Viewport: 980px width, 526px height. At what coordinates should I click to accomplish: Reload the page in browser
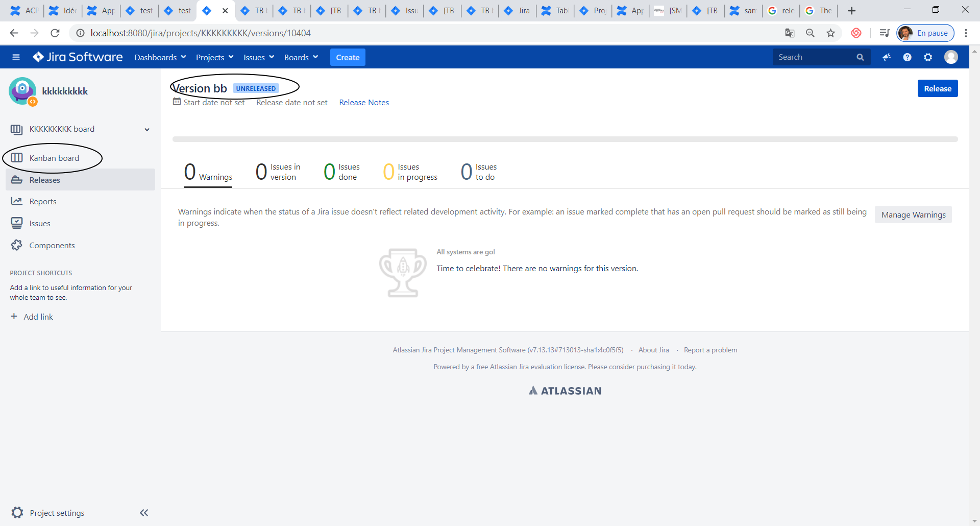click(55, 33)
